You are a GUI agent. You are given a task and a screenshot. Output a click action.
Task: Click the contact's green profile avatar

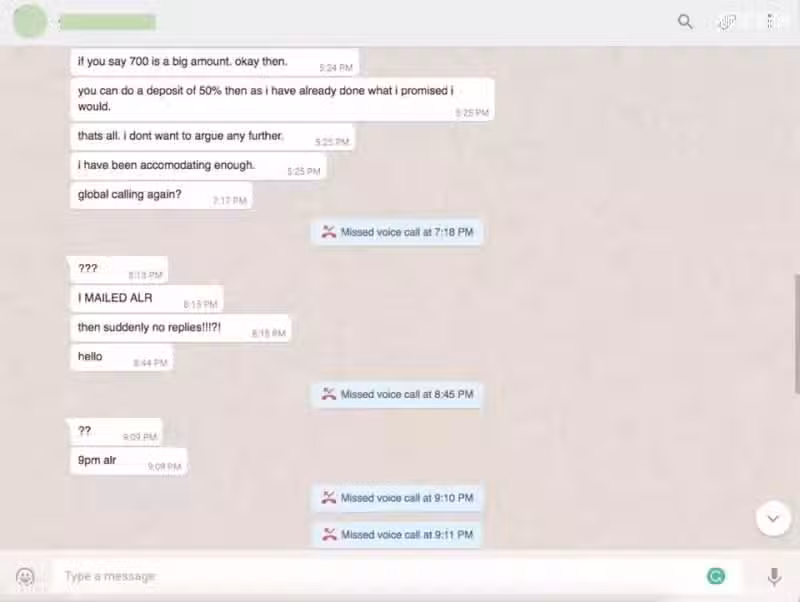pos(30,22)
